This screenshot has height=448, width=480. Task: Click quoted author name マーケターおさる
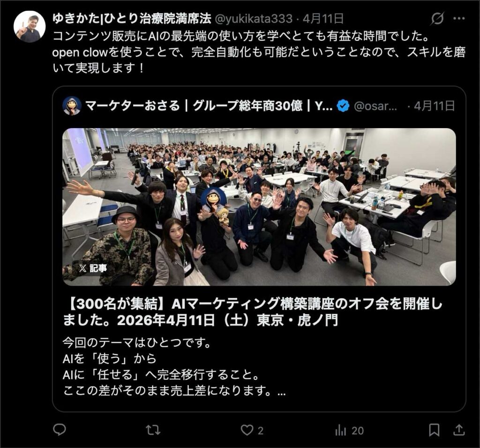click(x=132, y=106)
